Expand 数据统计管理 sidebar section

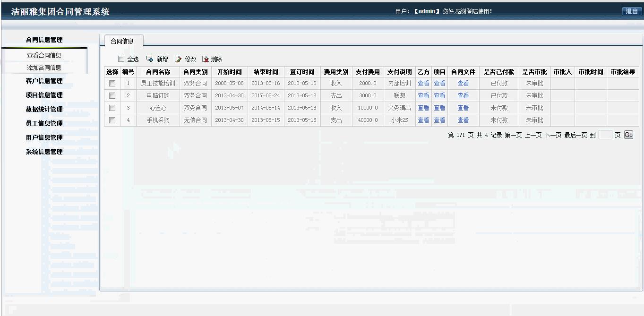point(44,109)
